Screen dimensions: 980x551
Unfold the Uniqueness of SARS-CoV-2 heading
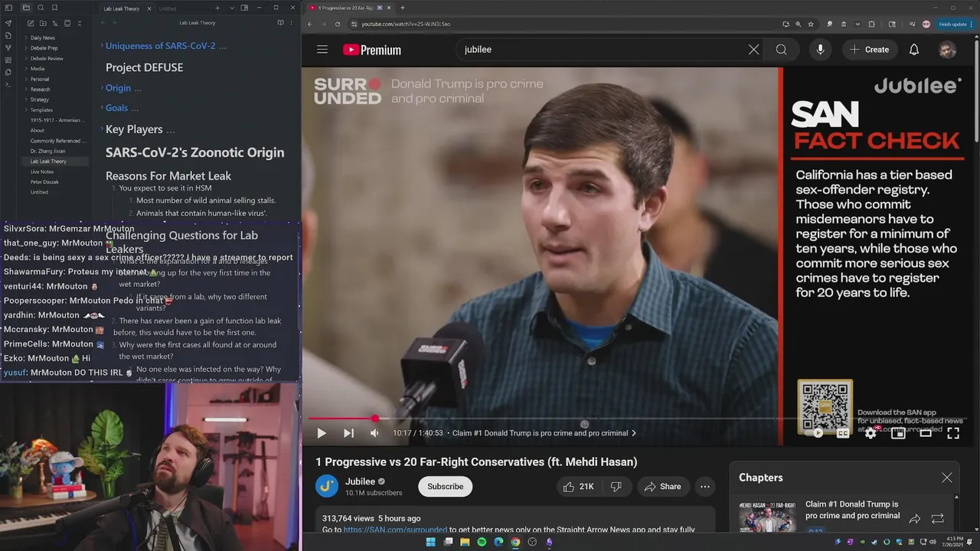coord(102,46)
